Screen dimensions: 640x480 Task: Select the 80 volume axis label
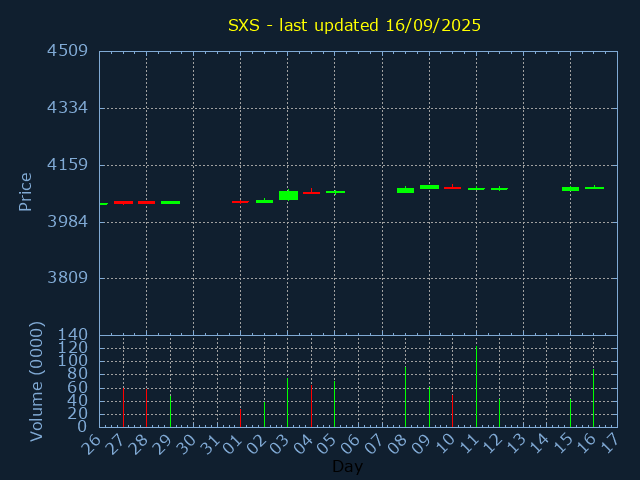tap(78, 374)
